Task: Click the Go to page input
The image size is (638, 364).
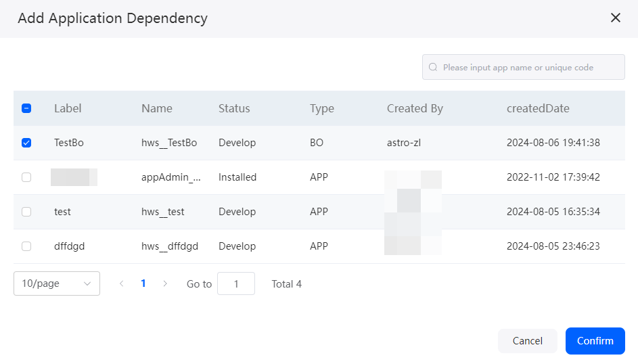Action: (236, 283)
